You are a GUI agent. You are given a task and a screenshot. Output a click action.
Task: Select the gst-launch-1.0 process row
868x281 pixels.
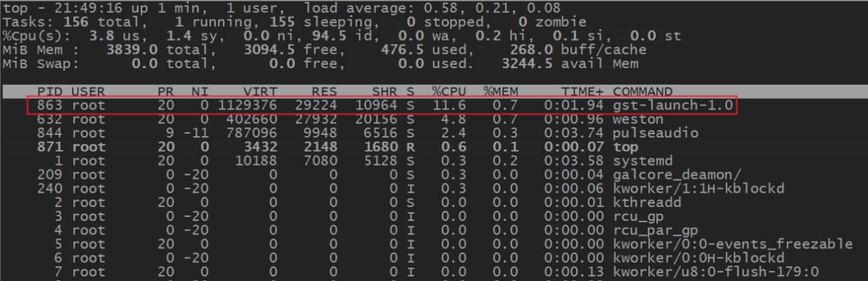click(383, 106)
